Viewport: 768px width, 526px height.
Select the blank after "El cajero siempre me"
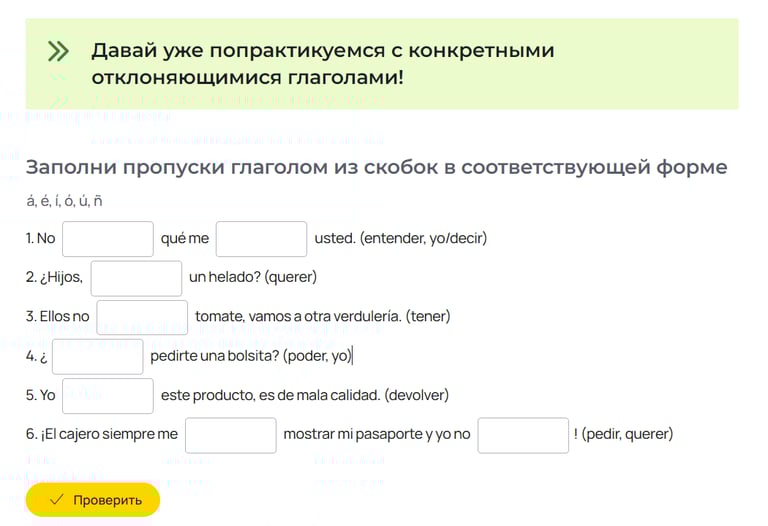point(230,435)
